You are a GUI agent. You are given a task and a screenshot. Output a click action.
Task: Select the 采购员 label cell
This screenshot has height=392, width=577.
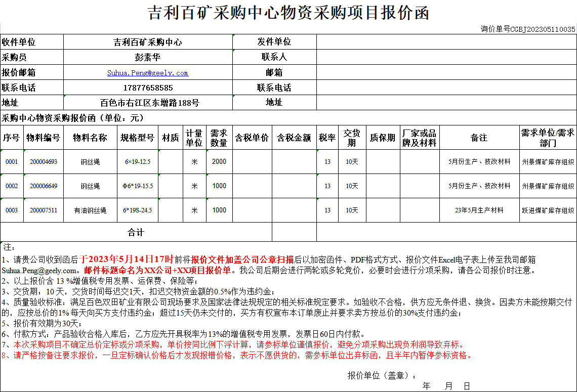tap(32, 57)
